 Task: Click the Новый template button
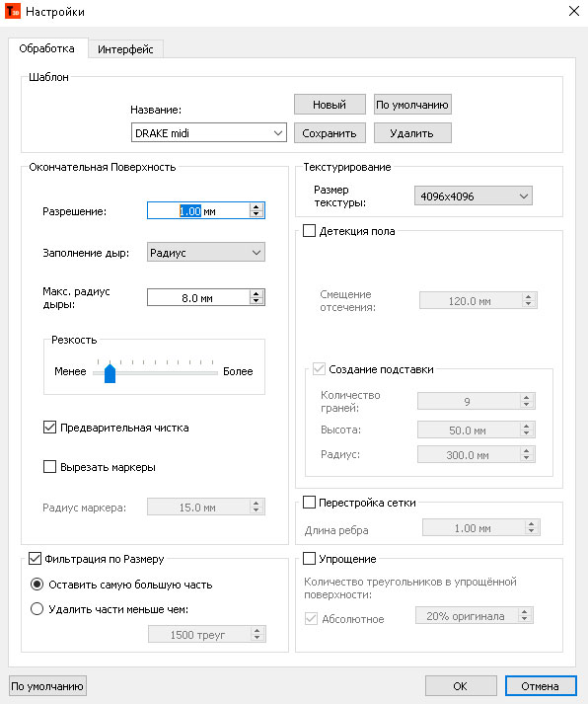pos(330,104)
